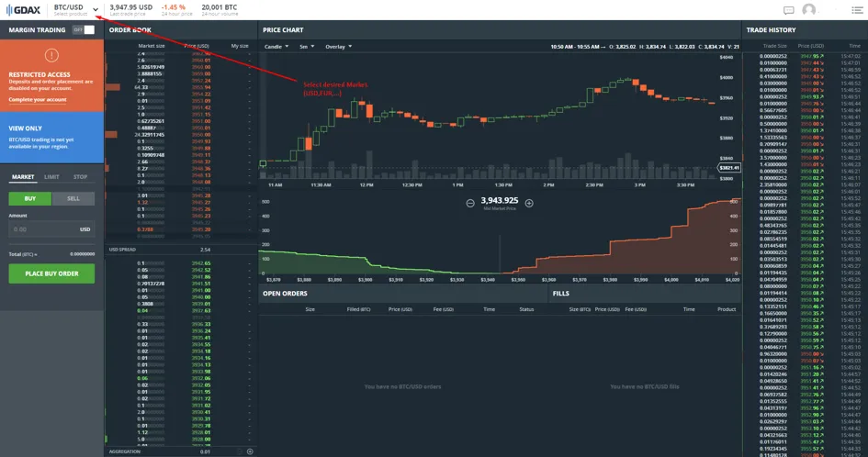Follow the 'Complete your account' link
The height and width of the screenshot is (457, 868).
(x=38, y=100)
